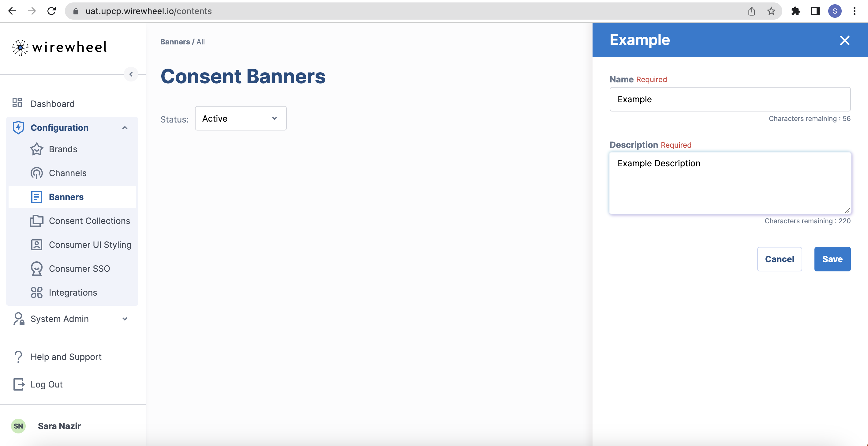Save the banner with Save button
The width and height of the screenshot is (868, 446).
coord(832,259)
